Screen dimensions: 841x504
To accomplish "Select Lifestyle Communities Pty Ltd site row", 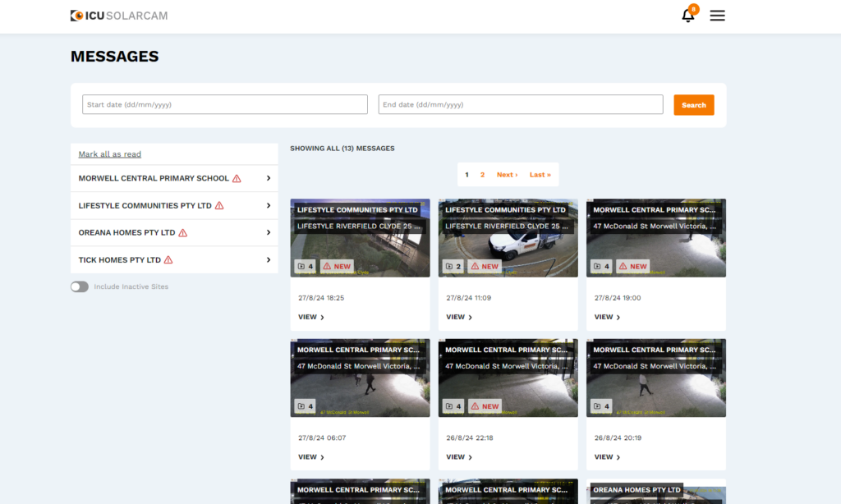I will [174, 205].
